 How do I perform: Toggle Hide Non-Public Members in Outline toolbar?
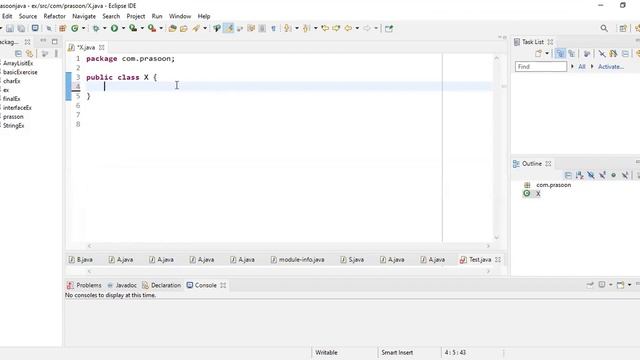(x=613, y=175)
